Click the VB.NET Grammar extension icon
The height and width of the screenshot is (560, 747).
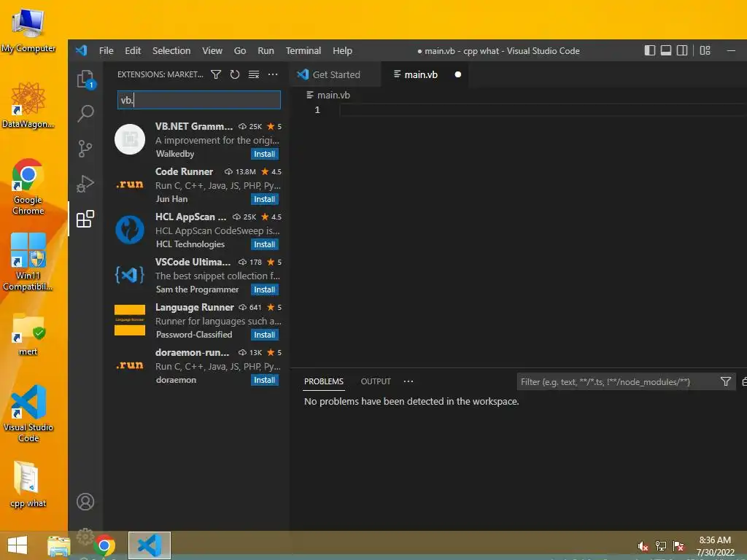130,139
